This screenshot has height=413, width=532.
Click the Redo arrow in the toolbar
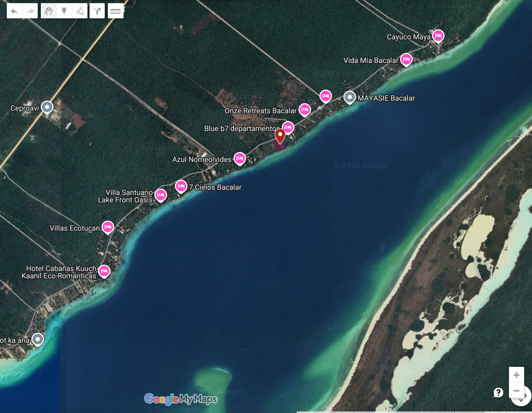[x=30, y=11]
